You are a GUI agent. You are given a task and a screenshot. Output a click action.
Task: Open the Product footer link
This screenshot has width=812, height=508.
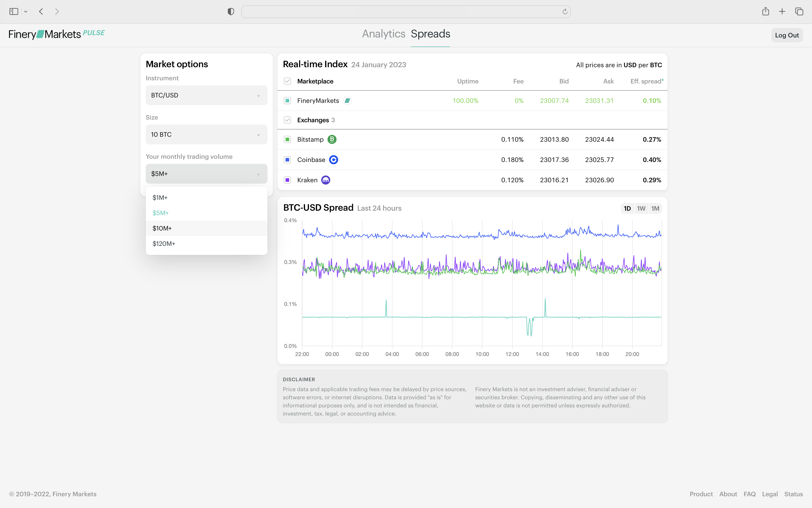tap(701, 494)
